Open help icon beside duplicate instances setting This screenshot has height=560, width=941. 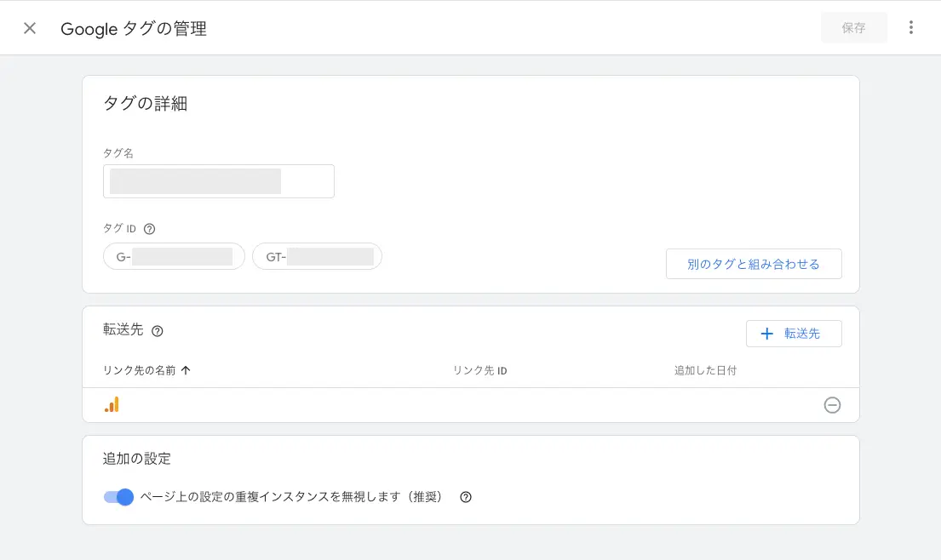pos(466,497)
